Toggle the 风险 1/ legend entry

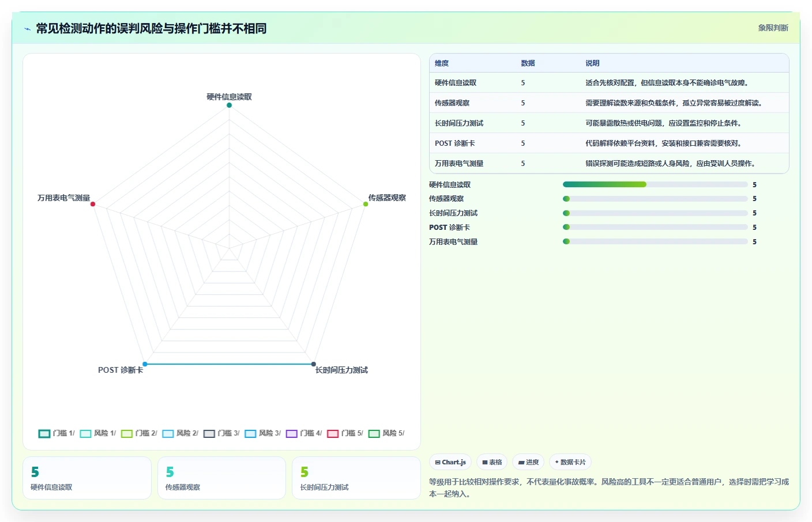[x=98, y=433]
